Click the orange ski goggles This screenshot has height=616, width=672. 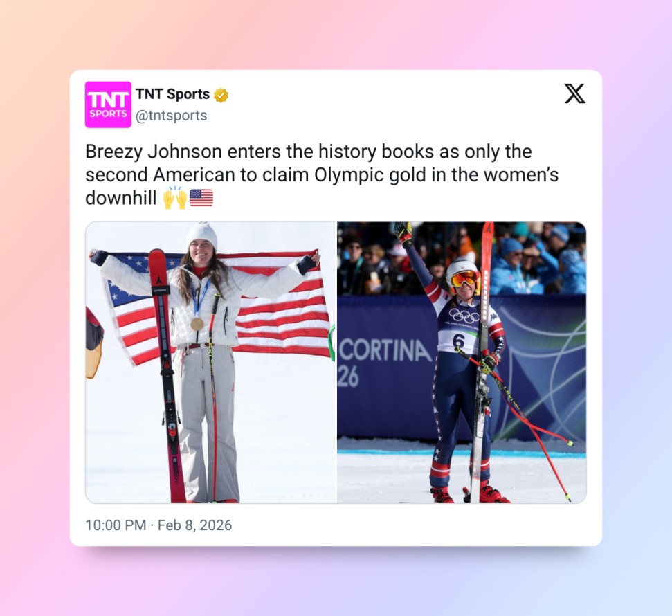tap(464, 279)
